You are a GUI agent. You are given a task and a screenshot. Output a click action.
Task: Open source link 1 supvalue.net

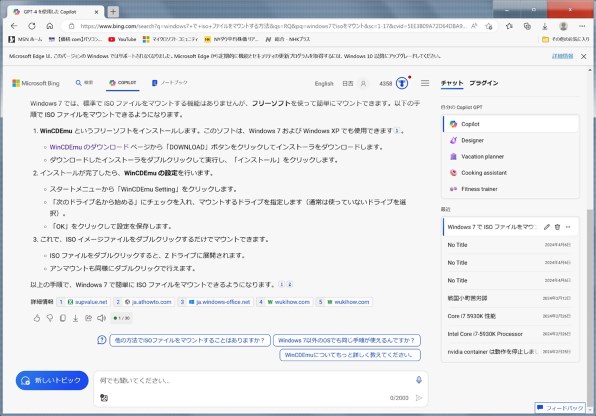pos(83,302)
